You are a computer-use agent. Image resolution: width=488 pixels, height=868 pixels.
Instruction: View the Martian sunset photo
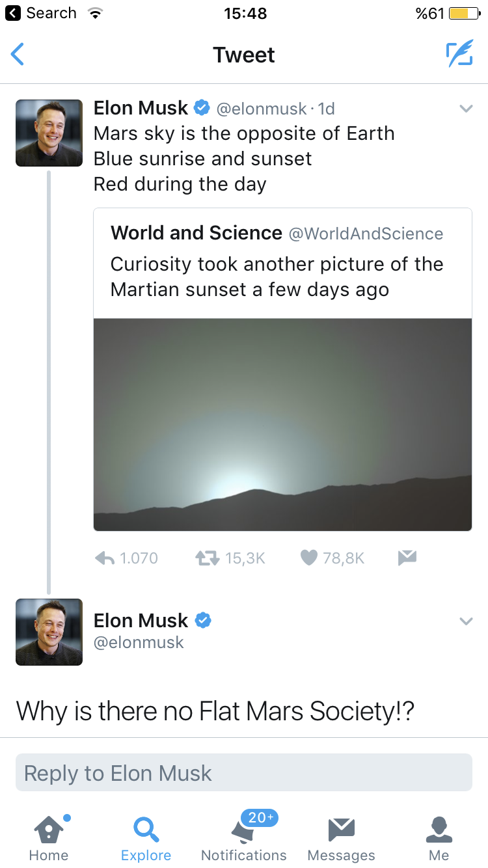click(282, 424)
